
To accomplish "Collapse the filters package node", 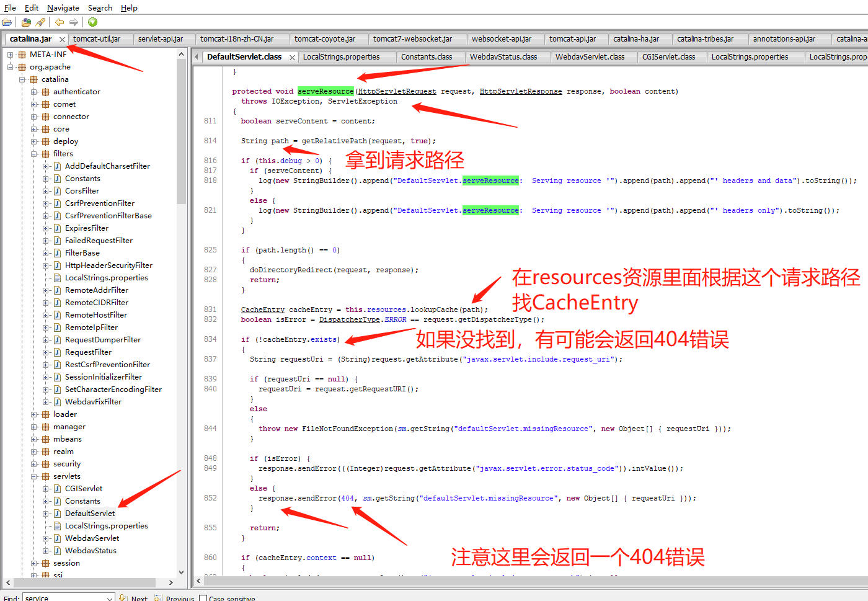I will (x=34, y=154).
